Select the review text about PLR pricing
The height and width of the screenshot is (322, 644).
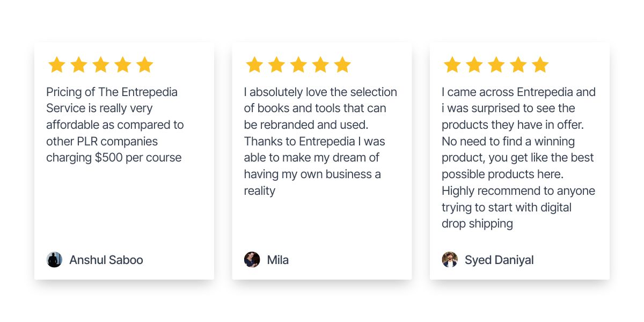pyautogui.click(x=115, y=125)
